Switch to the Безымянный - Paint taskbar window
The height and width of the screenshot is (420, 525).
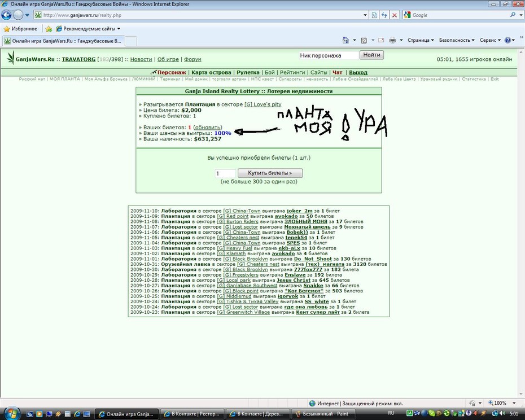322,414
